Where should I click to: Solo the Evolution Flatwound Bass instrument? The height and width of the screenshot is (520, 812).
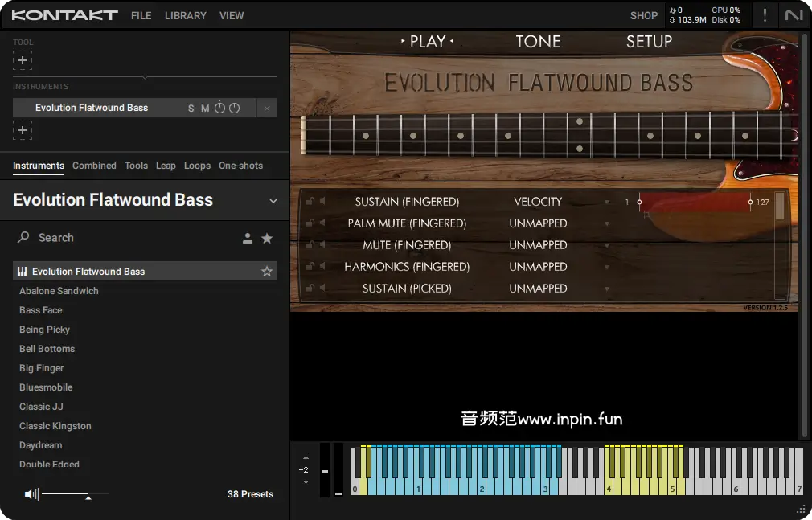pyautogui.click(x=191, y=109)
